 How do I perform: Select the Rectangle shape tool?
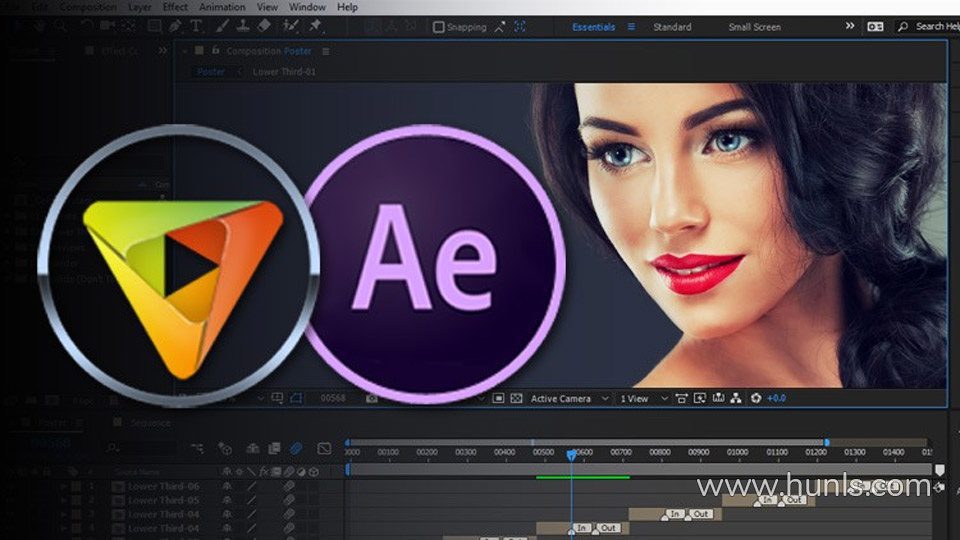[x=154, y=26]
